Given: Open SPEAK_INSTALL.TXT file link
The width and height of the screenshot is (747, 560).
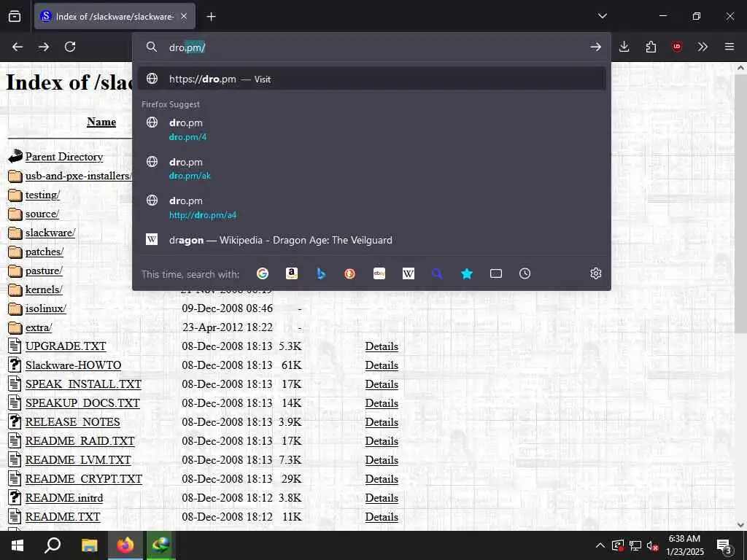Looking at the screenshot, I should 83,384.
